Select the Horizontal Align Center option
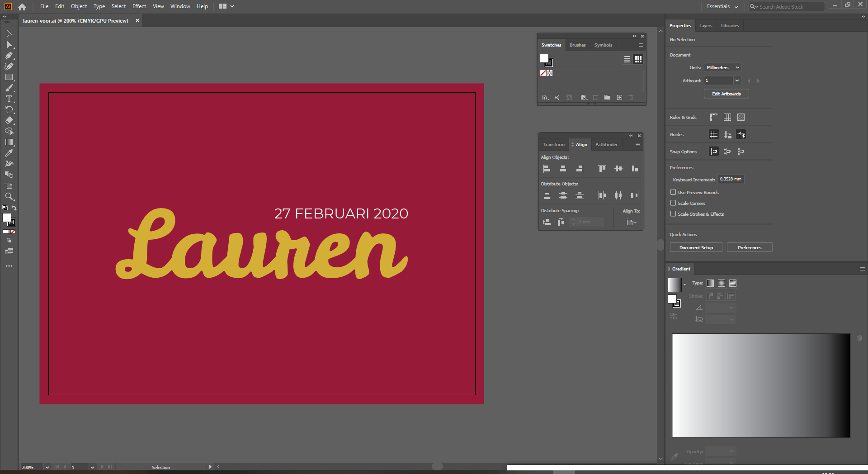This screenshot has width=868, height=474. coord(563,168)
